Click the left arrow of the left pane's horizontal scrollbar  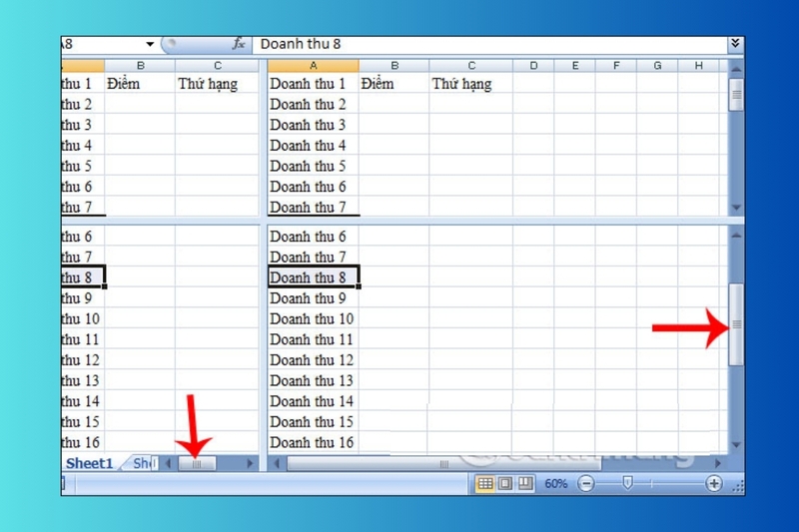168,463
